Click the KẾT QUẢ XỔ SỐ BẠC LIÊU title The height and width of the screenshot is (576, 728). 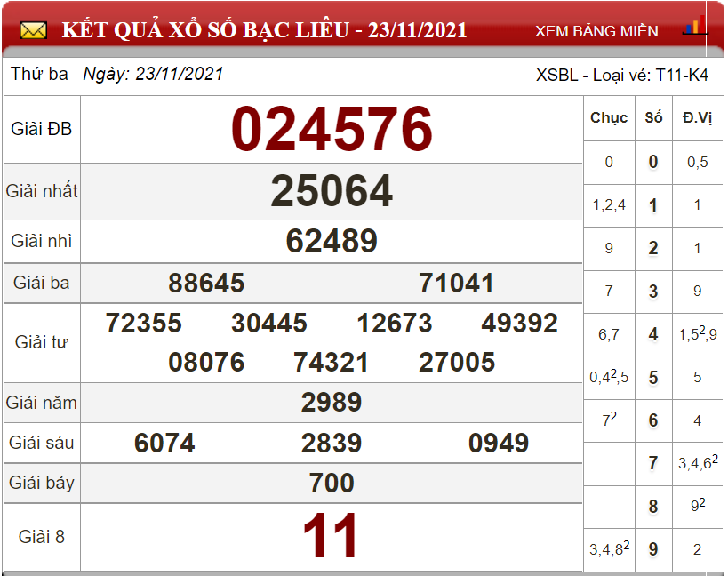[264, 30]
